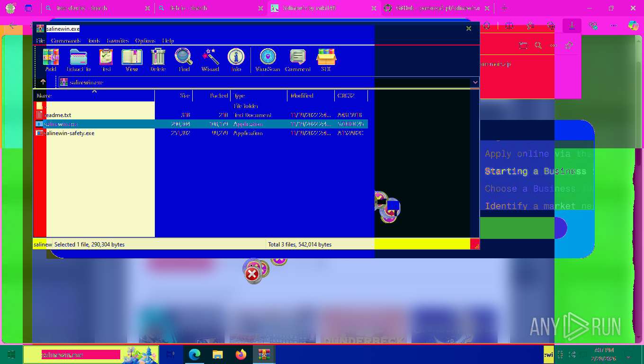The image size is (644, 364).
Task: Click the Info toolbar icon
Action: click(236, 60)
